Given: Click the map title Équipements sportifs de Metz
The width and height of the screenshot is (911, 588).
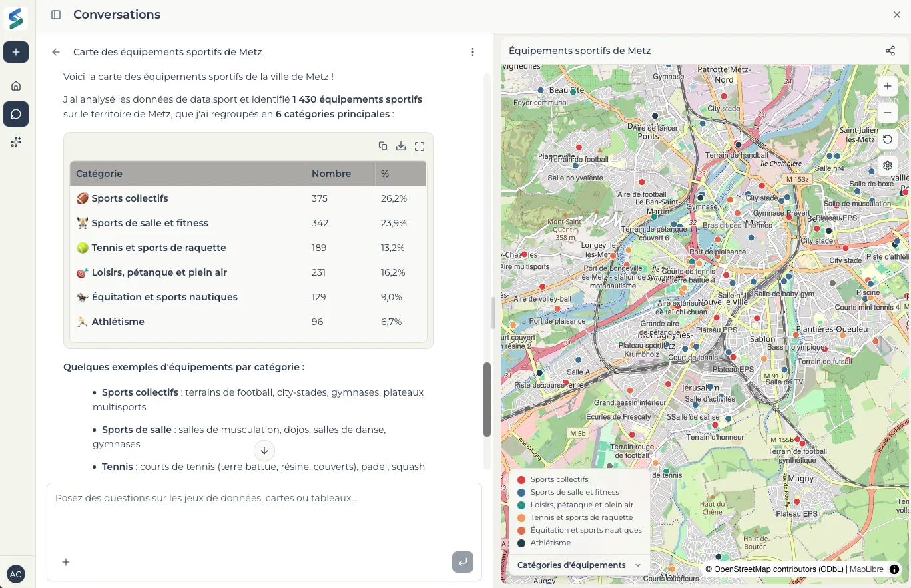Looking at the screenshot, I should point(579,51).
